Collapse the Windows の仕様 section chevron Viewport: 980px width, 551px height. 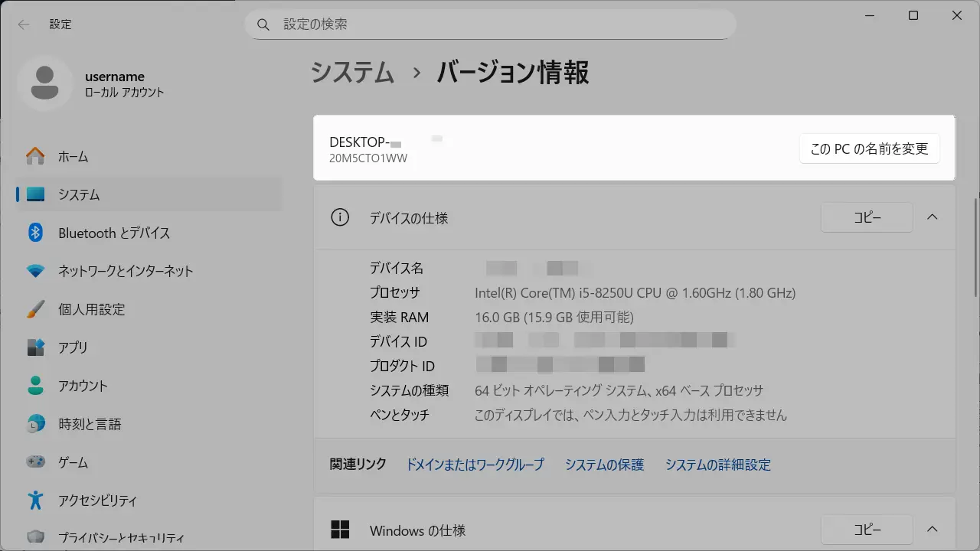pyautogui.click(x=932, y=530)
